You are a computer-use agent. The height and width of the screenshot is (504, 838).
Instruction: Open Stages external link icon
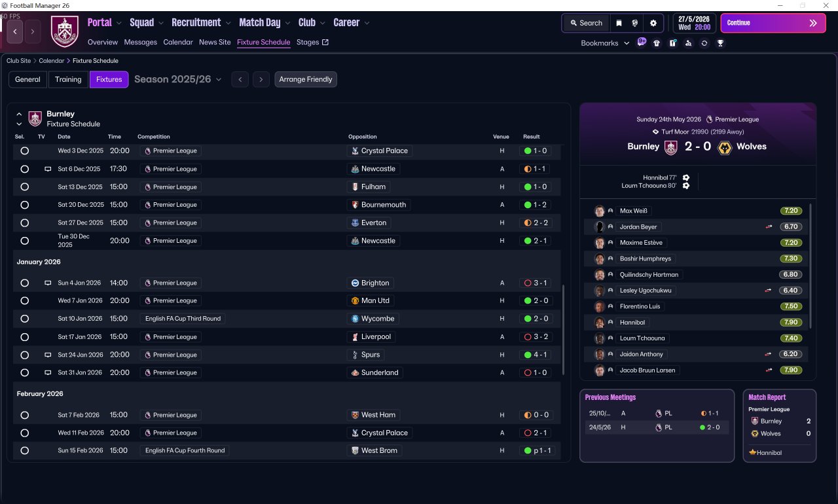(325, 43)
